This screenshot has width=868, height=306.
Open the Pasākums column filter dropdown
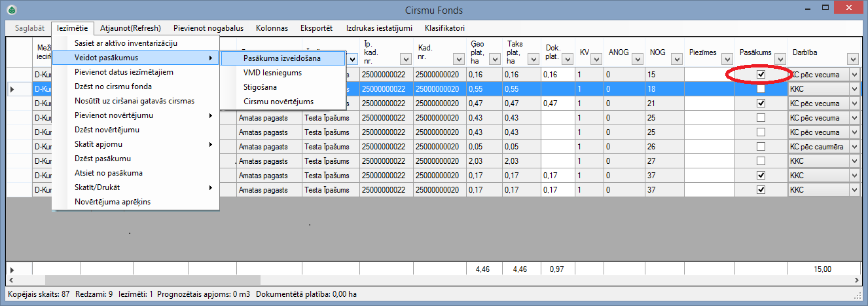pyautogui.click(x=780, y=60)
